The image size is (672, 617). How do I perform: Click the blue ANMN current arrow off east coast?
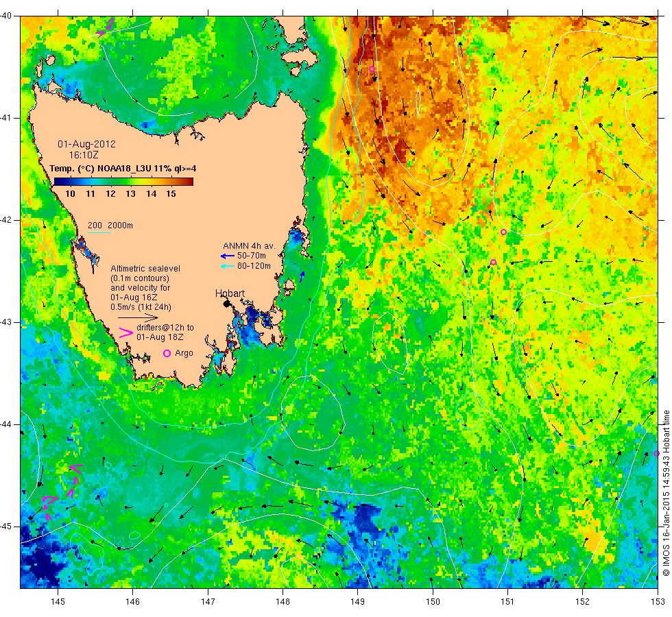pos(302,276)
